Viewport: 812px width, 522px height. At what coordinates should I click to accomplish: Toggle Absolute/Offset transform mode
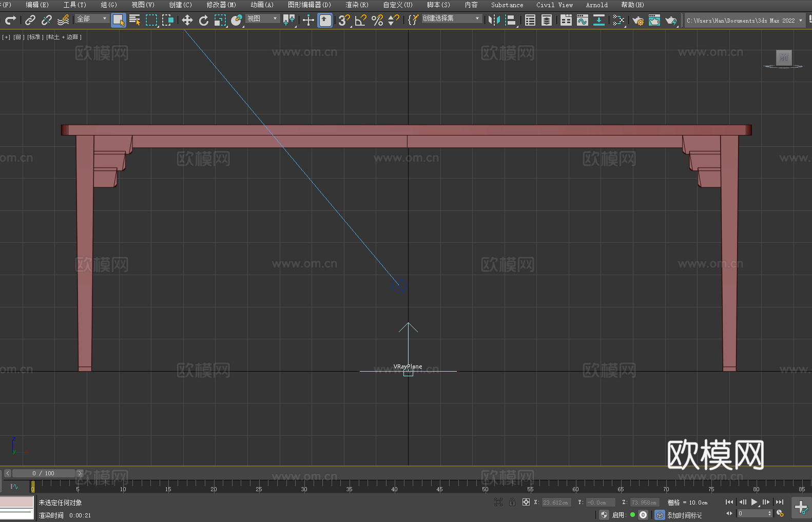[x=526, y=502]
